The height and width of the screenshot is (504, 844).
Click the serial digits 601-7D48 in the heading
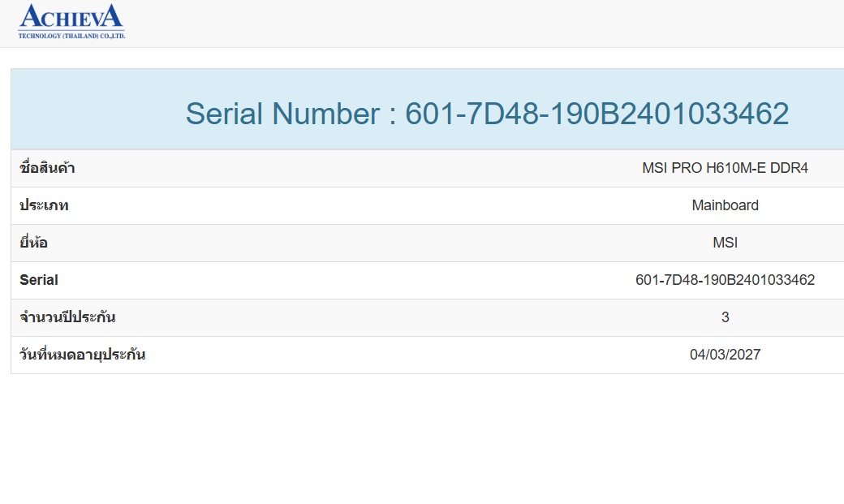pyautogui.click(x=472, y=114)
